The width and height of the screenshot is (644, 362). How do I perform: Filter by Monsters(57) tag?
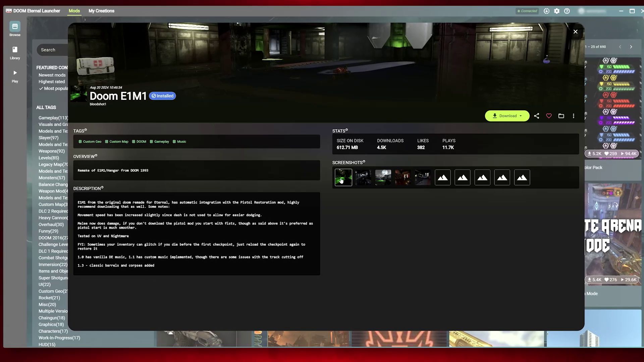[52, 178]
